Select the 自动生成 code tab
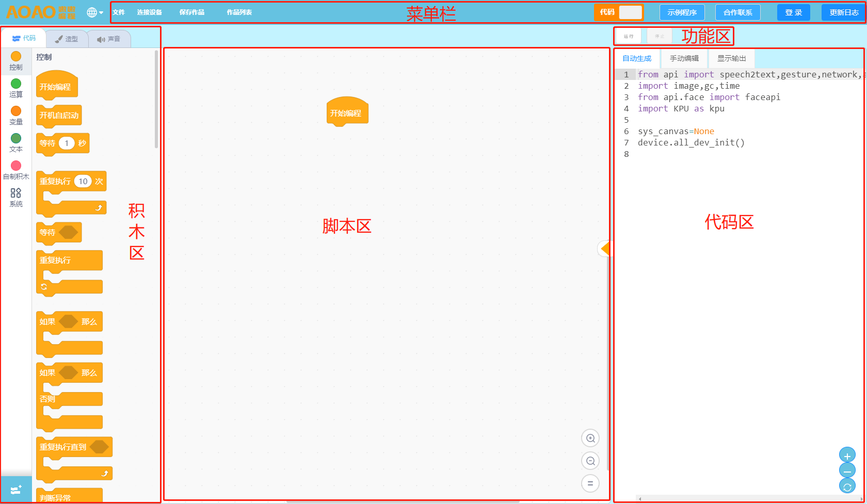The height and width of the screenshot is (504, 867). [637, 58]
